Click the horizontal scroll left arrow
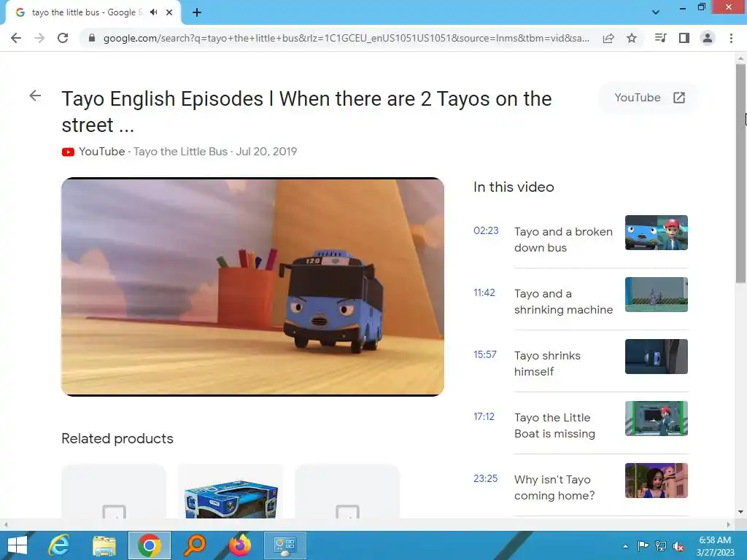The image size is (747, 560). click(6, 524)
